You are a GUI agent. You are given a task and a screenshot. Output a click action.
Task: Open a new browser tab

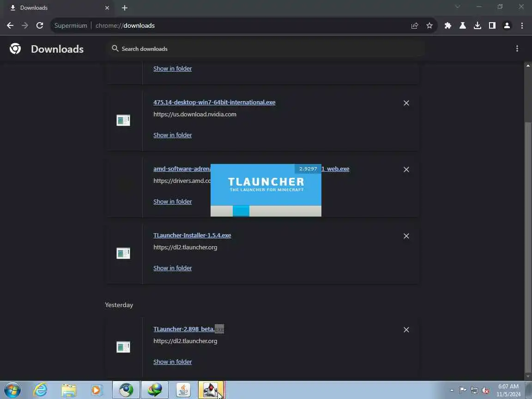(x=125, y=7)
